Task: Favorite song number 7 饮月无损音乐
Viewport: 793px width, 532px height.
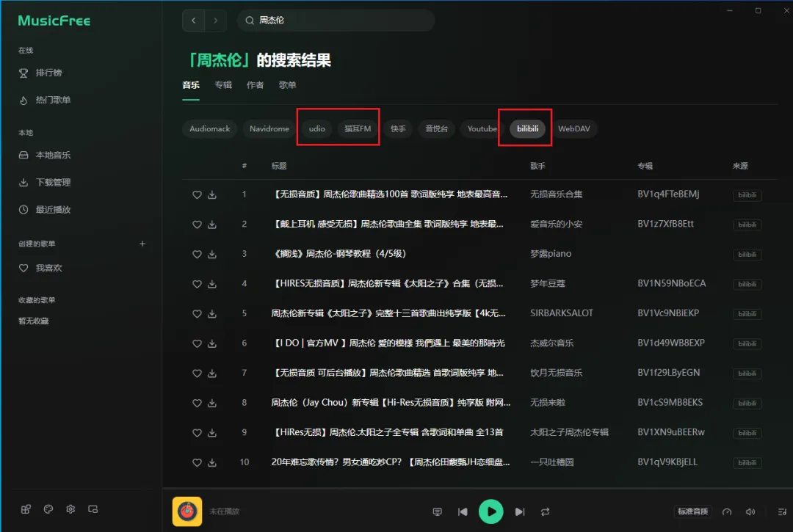Action: [x=197, y=374]
